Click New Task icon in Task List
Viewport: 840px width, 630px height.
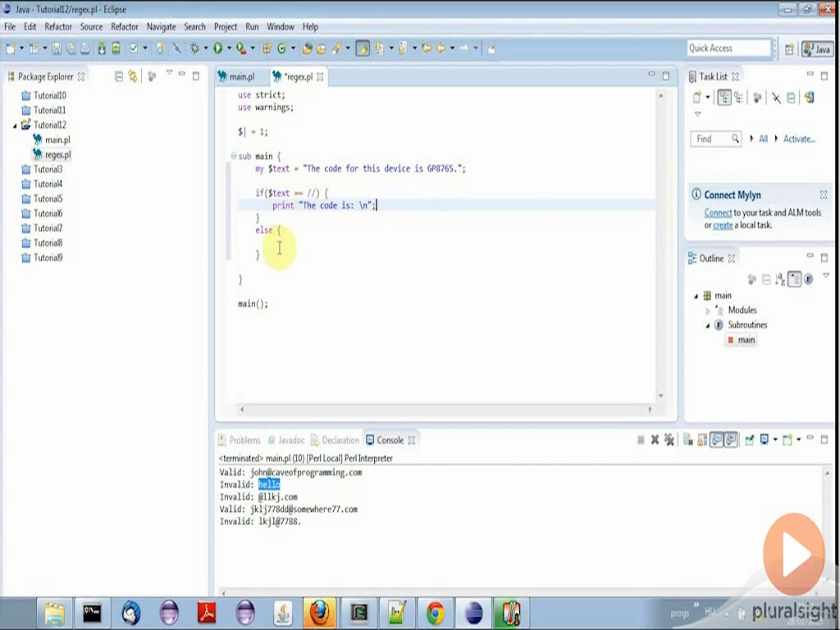click(697, 98)
